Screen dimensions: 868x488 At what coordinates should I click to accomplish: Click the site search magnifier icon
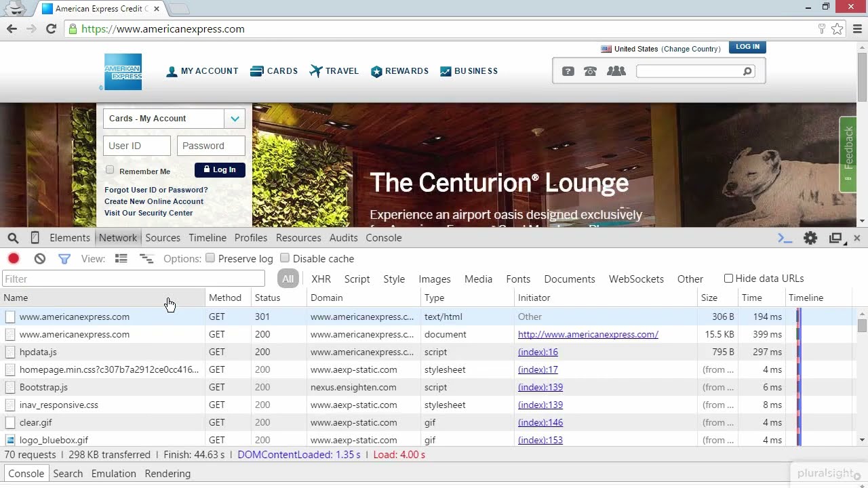(747, 71)
